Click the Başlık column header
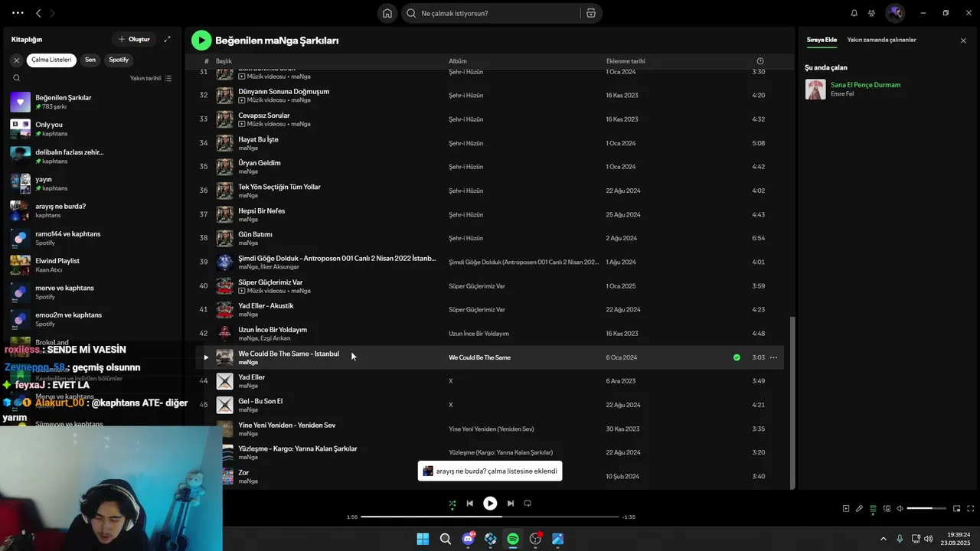 [224, 61]
